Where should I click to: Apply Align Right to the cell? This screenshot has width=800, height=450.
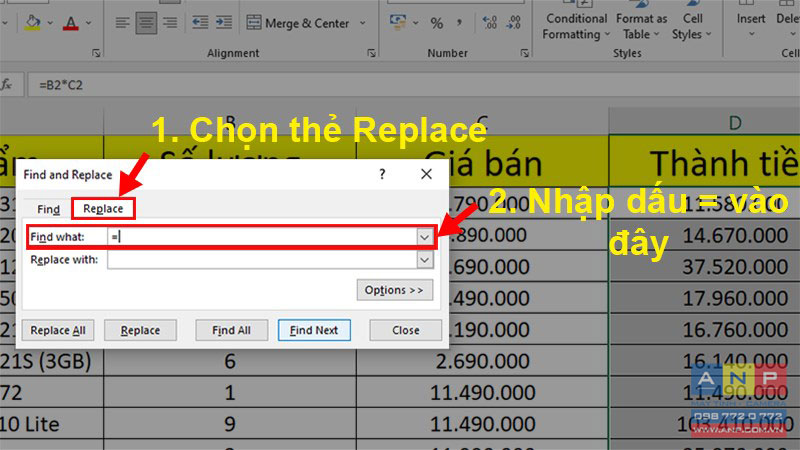click(170, 23)
